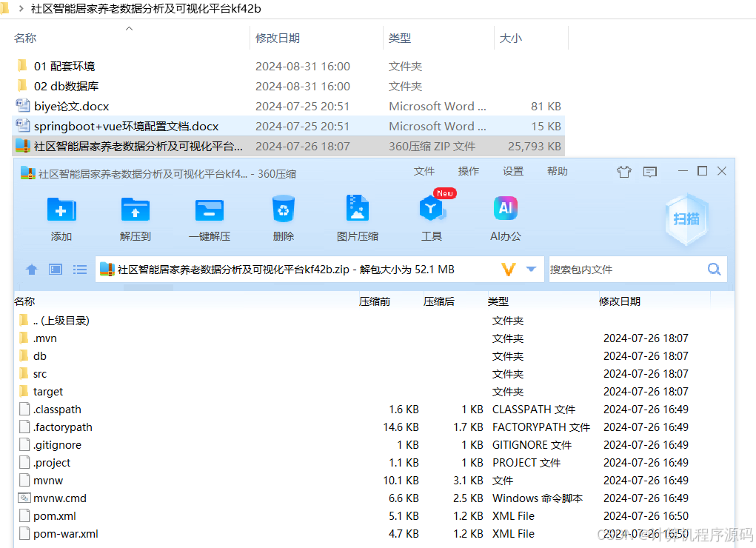
Task: Sort archive by 压缩后 column header
Action: (x=439, y=301)
